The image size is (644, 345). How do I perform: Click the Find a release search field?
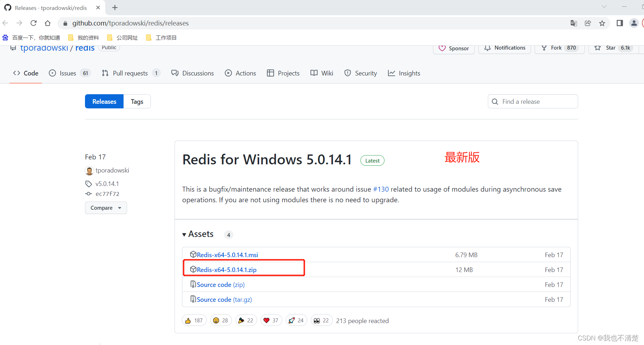[x=533, y=101]
